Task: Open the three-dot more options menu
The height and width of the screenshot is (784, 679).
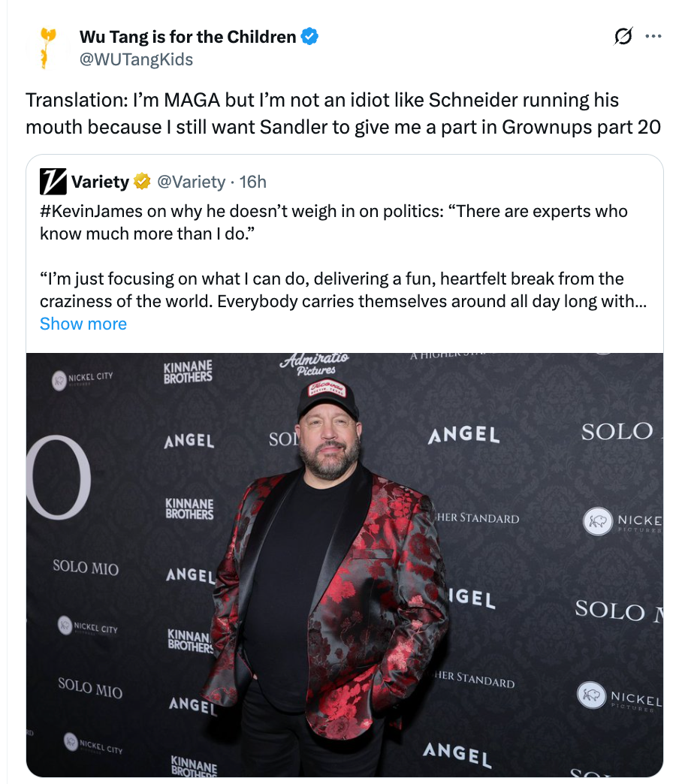Action: coord(653,36)
